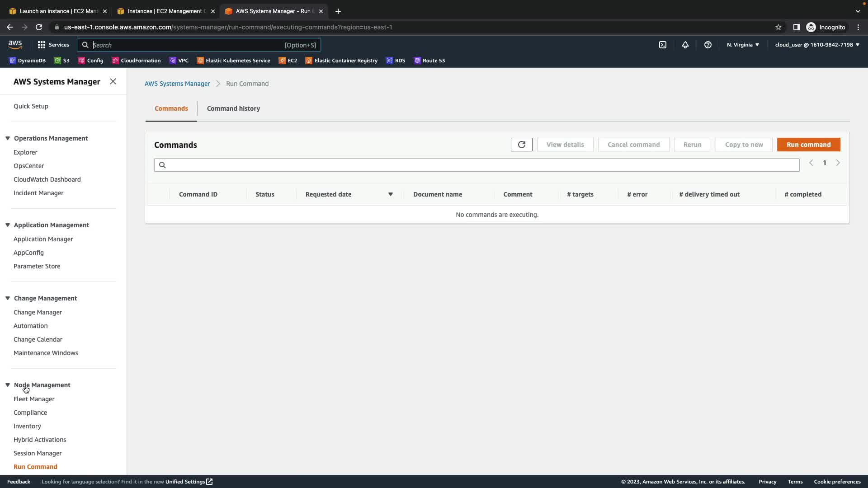
Task: Open AWS CloudShell icon in header
Action: (662, 45)
